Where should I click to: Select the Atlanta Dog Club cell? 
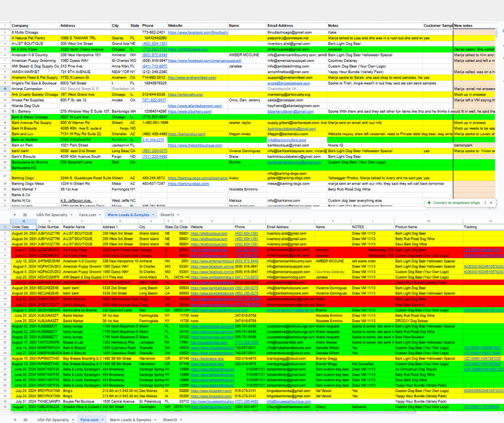click(x=35, y=106)
